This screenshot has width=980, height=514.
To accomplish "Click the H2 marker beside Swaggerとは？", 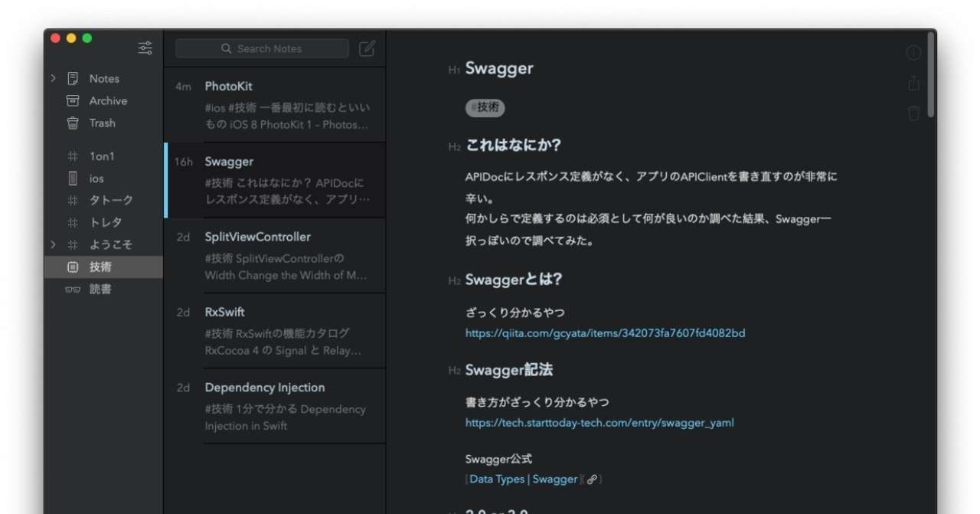I will pyautogui.click(x=454, y=281).
